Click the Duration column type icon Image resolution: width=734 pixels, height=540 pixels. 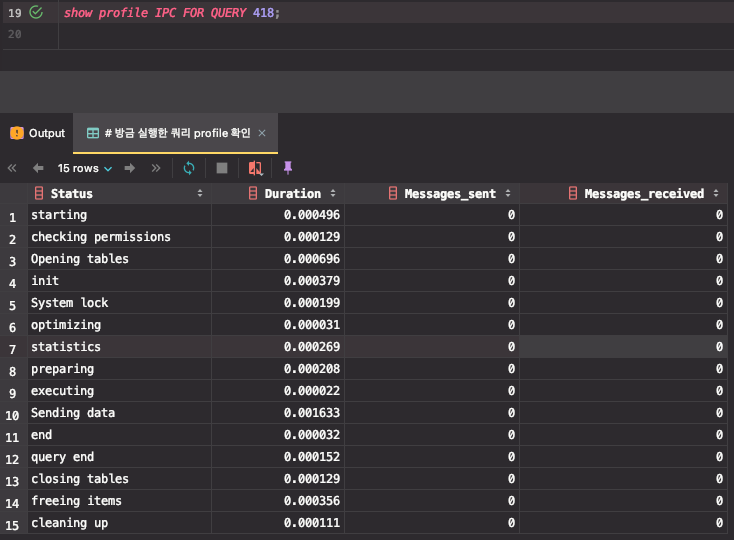pyautogui.click(x=253, y=193)
